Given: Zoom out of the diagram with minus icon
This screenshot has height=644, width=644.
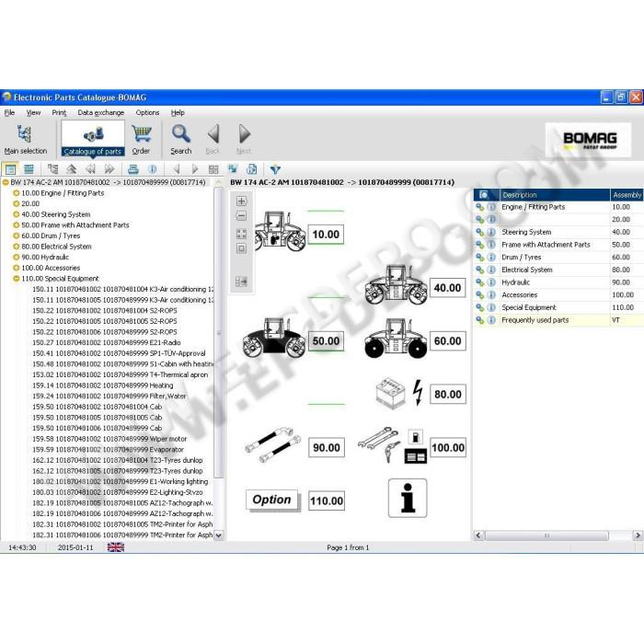Looking at the screenshot, I should 241,215.
